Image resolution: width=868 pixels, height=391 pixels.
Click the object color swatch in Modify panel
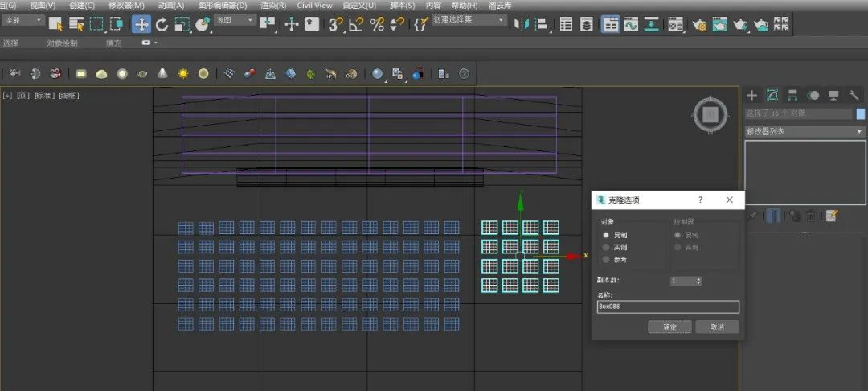tap(861, 113)
